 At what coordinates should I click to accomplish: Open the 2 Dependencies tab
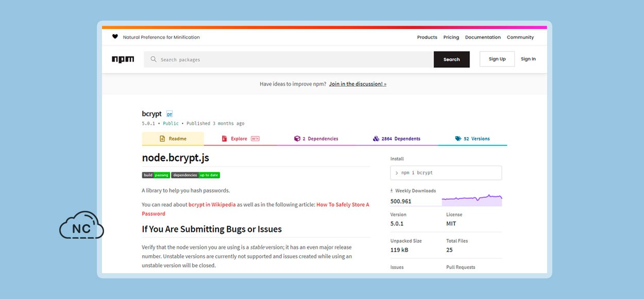click(316, 139)
